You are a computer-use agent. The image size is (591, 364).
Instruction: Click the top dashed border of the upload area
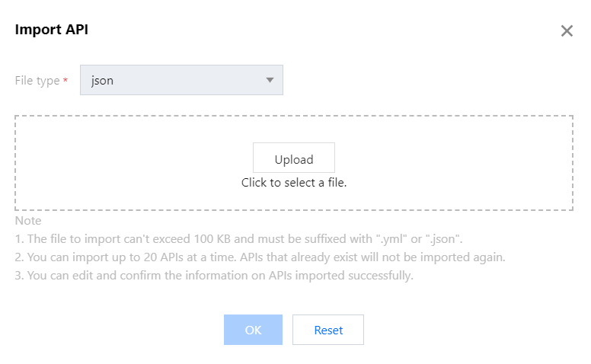point(294,117)
